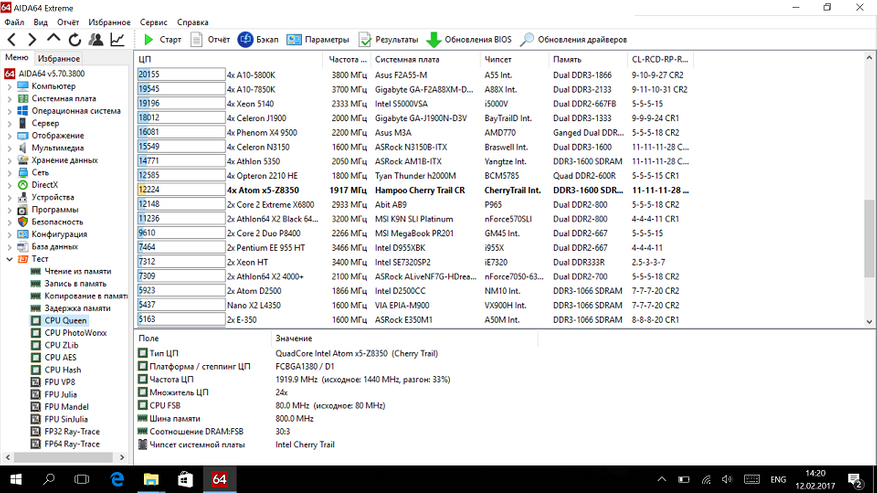Select Конфигурация in the tree
The height and width of the screenshot is (493, 877).
coord(52,234)
